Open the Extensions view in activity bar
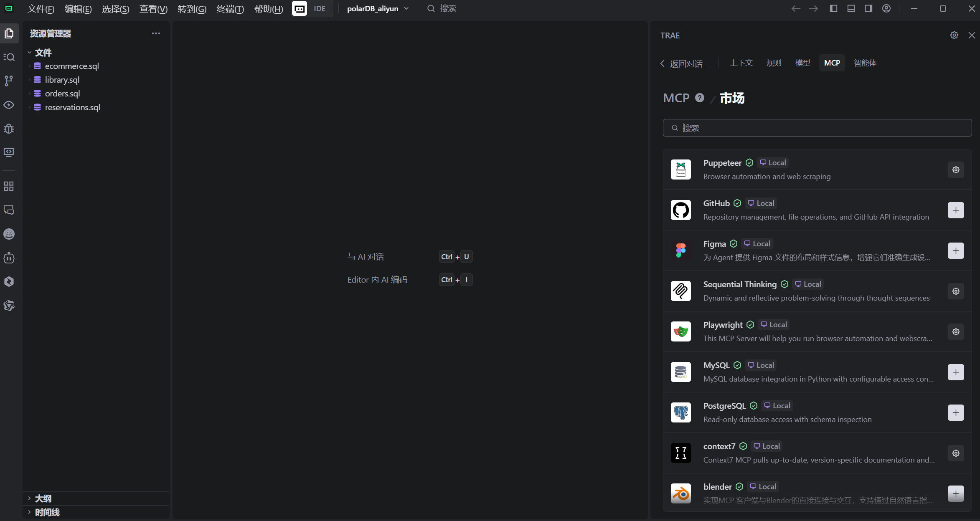The image size is (980, 521). (x=9, y=186)
